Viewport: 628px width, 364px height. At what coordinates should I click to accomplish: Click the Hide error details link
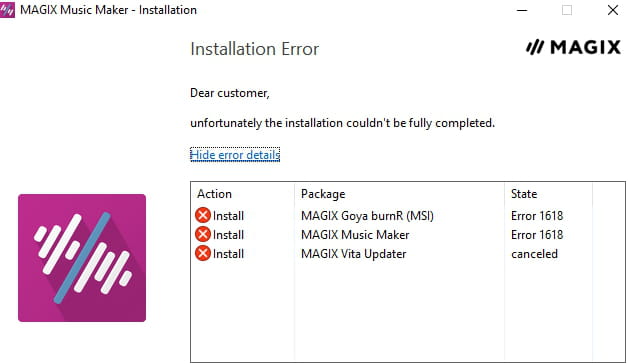coord(235,155)
